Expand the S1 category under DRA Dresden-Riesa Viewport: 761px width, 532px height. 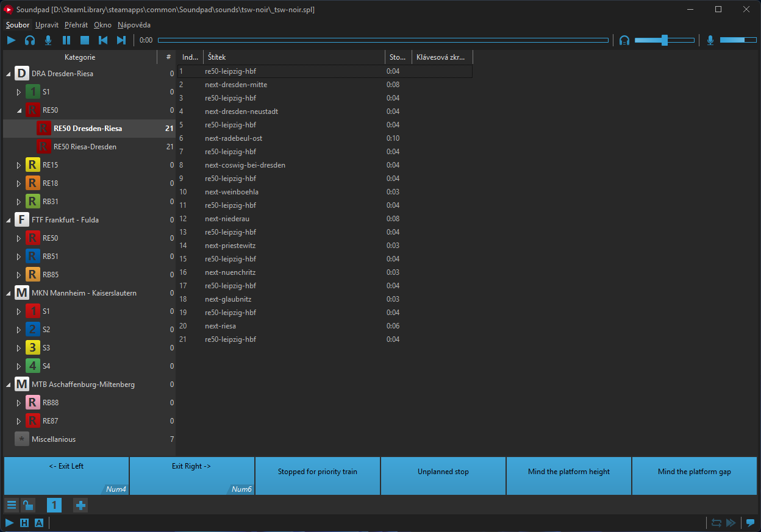19,92
